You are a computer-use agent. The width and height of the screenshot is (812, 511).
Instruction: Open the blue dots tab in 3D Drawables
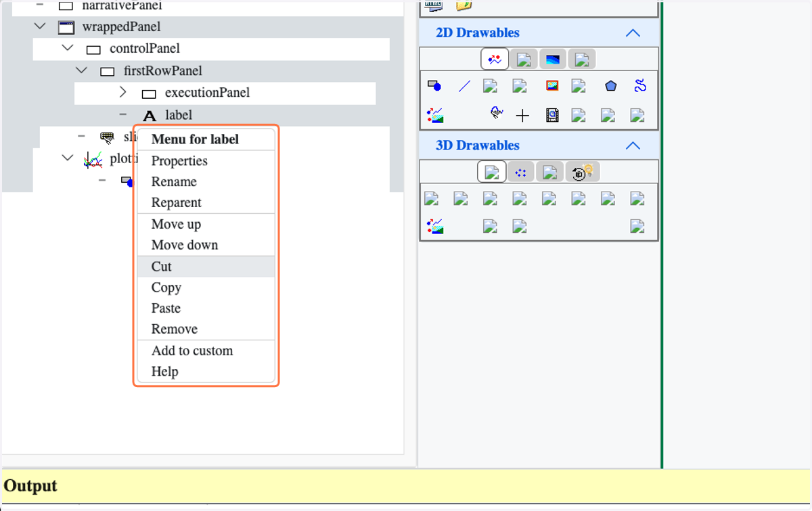click(520, 172)
